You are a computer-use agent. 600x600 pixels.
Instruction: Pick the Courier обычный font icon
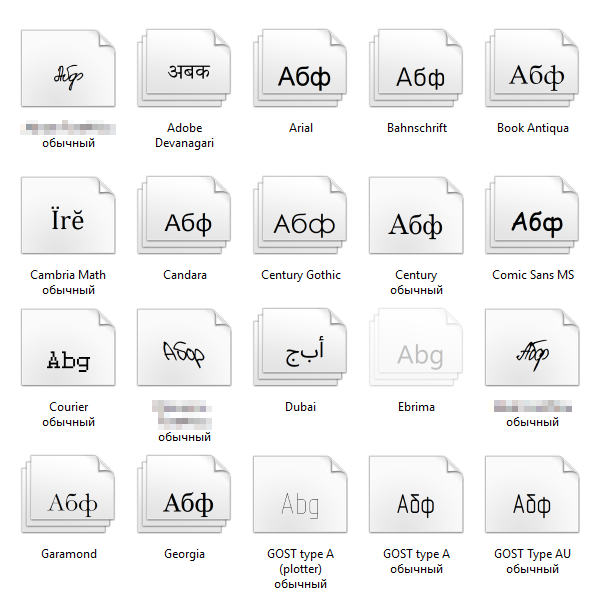click(68, 347)
